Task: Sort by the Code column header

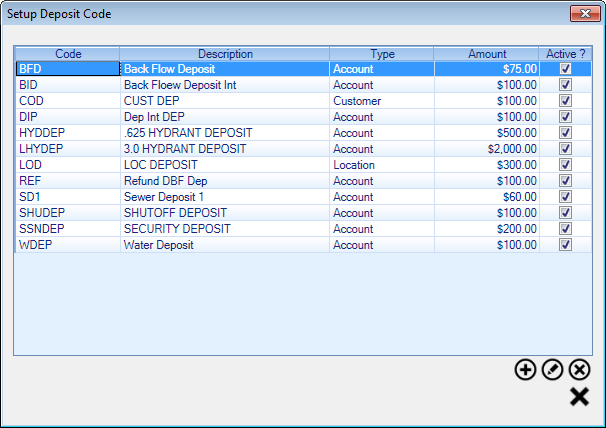Action: [68, 54]
